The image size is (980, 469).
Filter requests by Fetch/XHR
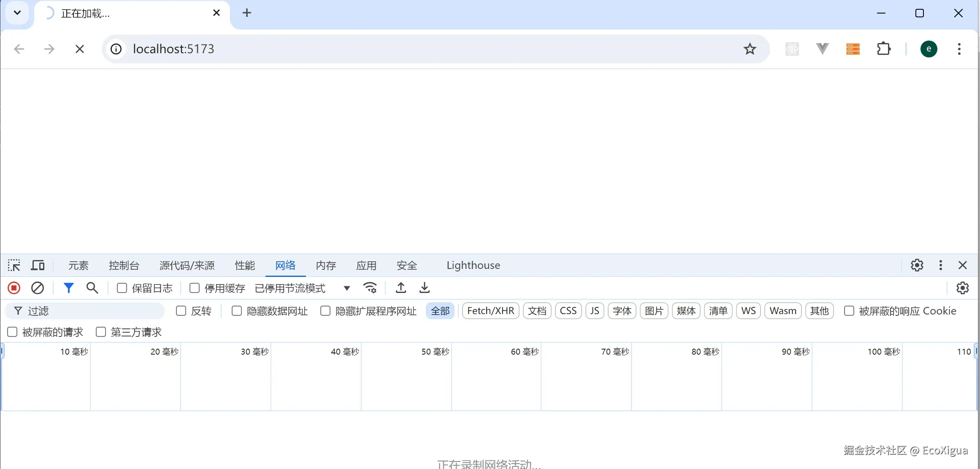(x=490, y=311)
